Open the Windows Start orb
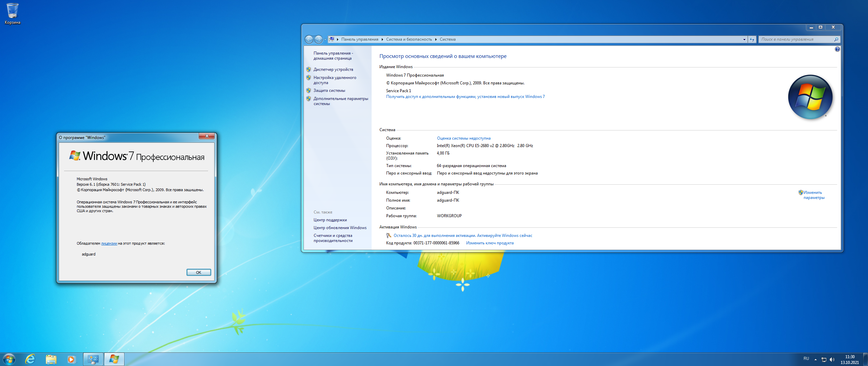Image resolution: width=868 pixels, height=366 pixels. pos(9,359)
